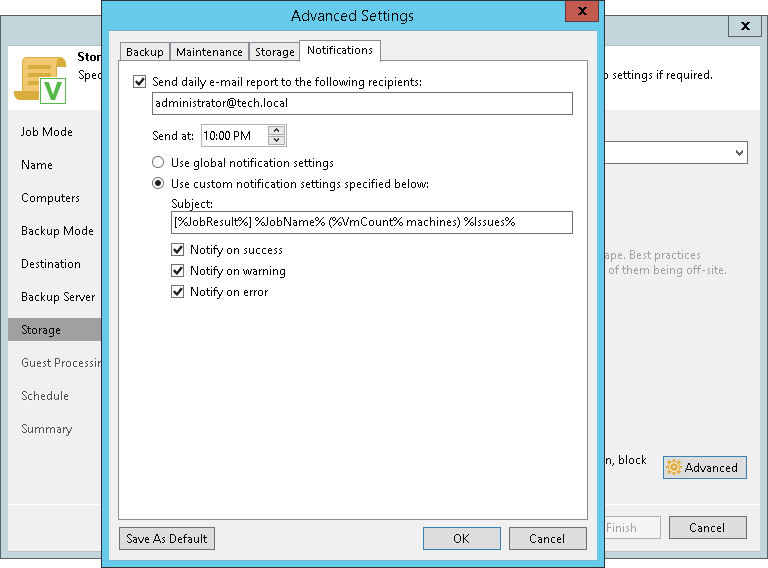The width and height of the screenshot is (768, 568).
Task: Click the recipients e-mail address field
Action: coord(362,103)
